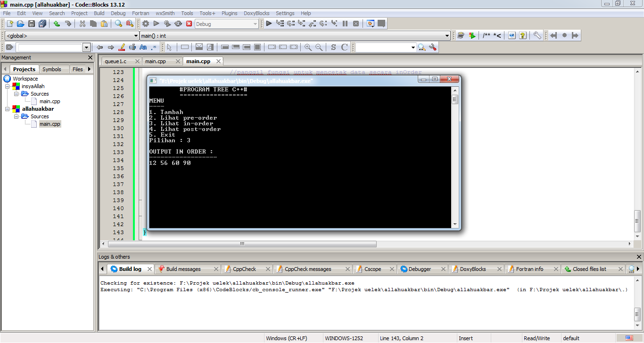Screen dimensions: 644x343
Task: Open DoxyBlocks preferences wrench icon
Action: point(537,35)
